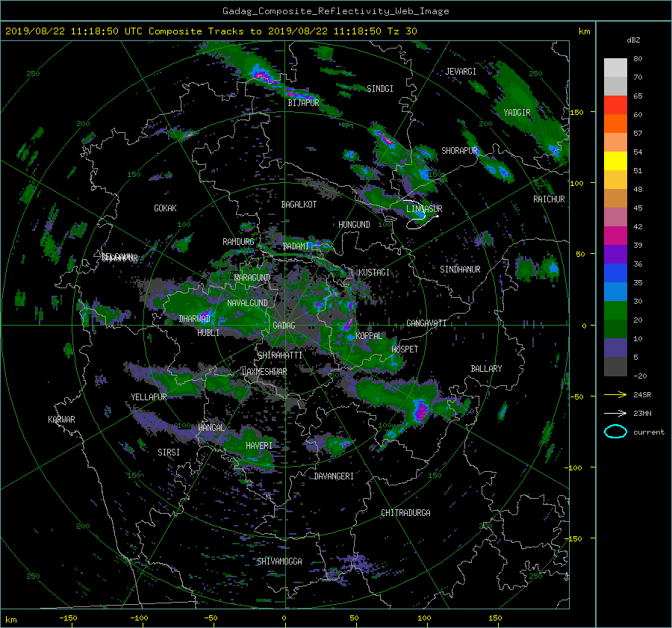Click the 36 dBZ purple color swatch
Image resolution: width=672 pixels, height=628 pixels.
coord(615,254)
